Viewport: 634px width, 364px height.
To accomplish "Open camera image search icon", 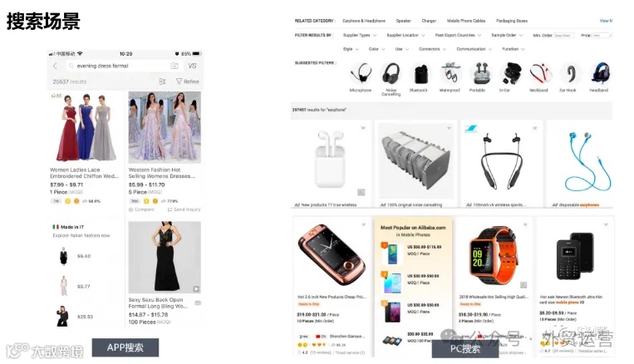I will pos(174,66).
